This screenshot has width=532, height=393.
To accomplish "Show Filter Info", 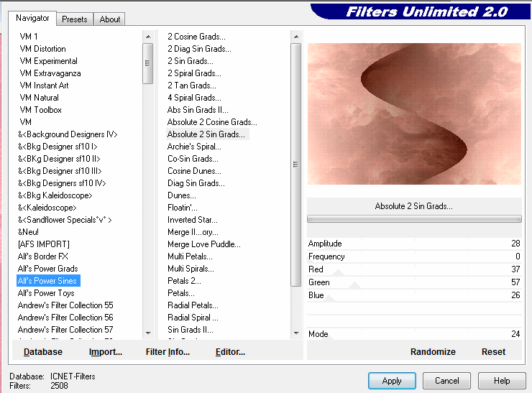I will tap(168, 352).
